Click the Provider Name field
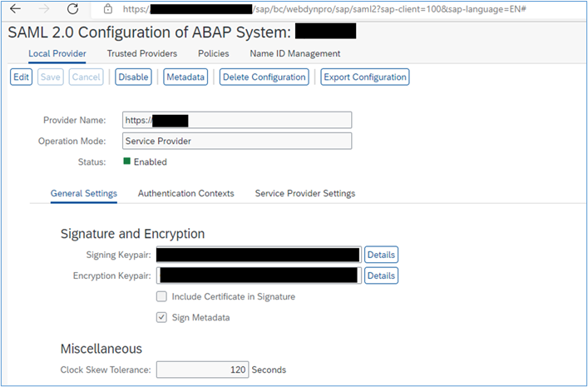Viewport: 588px width, 387px height. pos(237,120)
